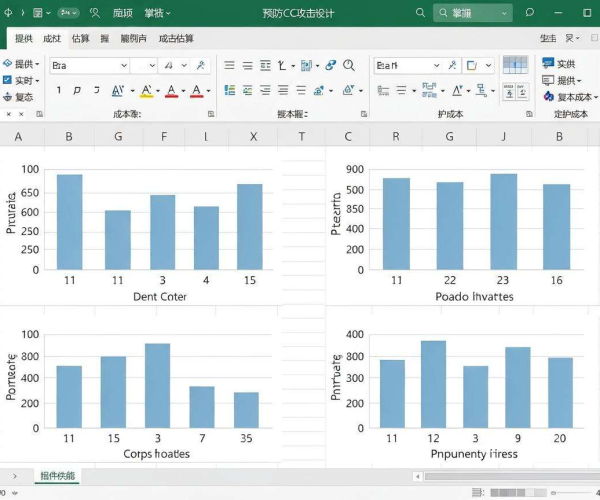This screenshot has width=600, height=500.
Task: Expand the 成本率 group dialog launcher
Action: click(211, 114)
